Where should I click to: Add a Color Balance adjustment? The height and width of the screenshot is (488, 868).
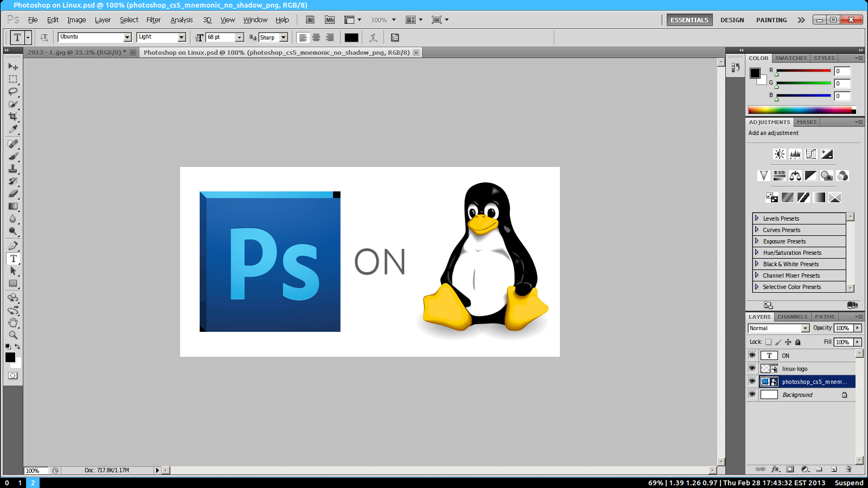pyautogui.click(x=795, y=176)
